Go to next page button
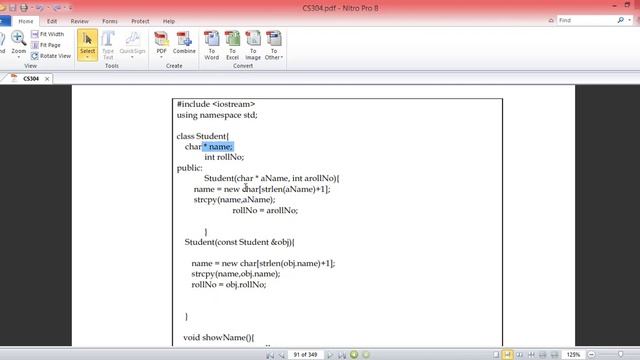This screenshot has height=360, width=640. click(x=330, y=355)
